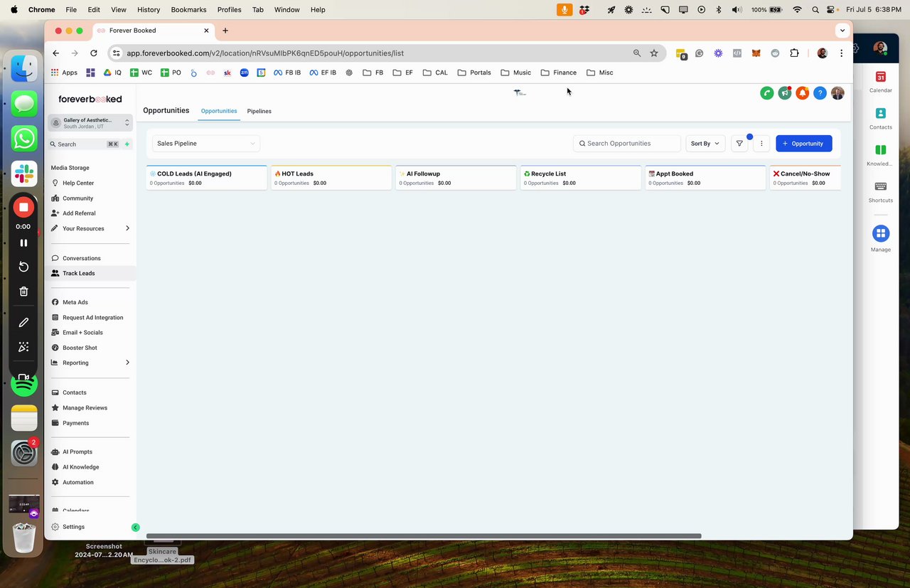Open Chrome extensions puzzle icon
The height and width of the screenshot is (588, 910).
coord(794,53)
